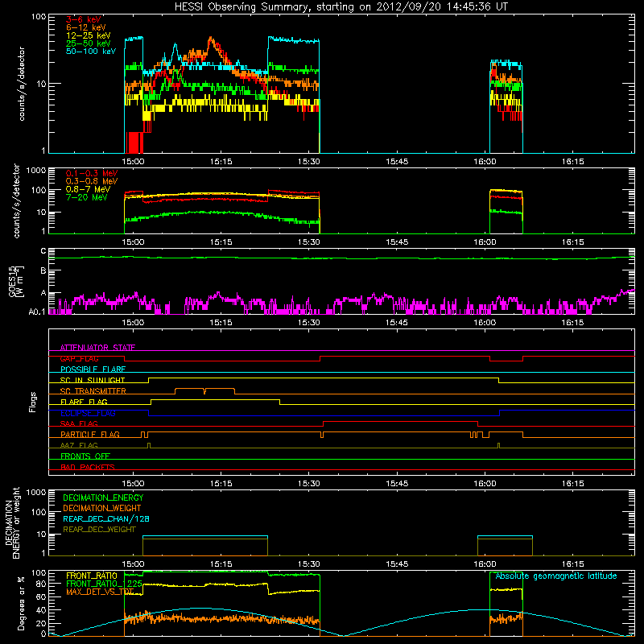Click the 0.8-7 MeV legend entry
Screen dimensions: 644x644
tap(89, 189)
